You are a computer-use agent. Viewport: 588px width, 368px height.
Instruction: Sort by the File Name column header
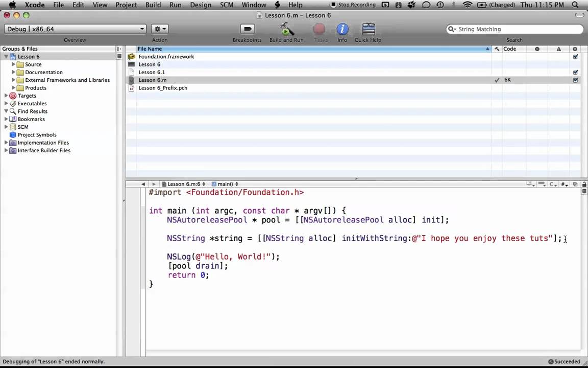(313, 49)
